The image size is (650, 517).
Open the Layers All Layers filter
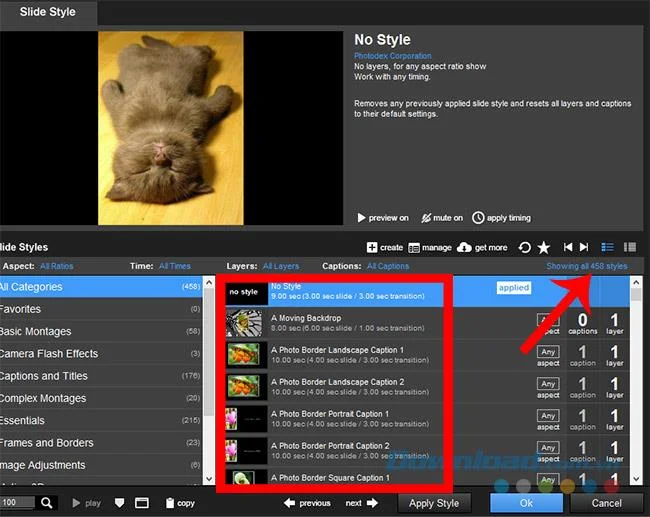click(280, 267)
